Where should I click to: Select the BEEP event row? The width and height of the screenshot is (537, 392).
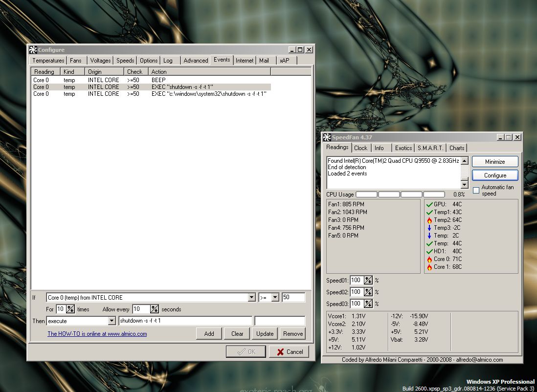click(152, 80)
